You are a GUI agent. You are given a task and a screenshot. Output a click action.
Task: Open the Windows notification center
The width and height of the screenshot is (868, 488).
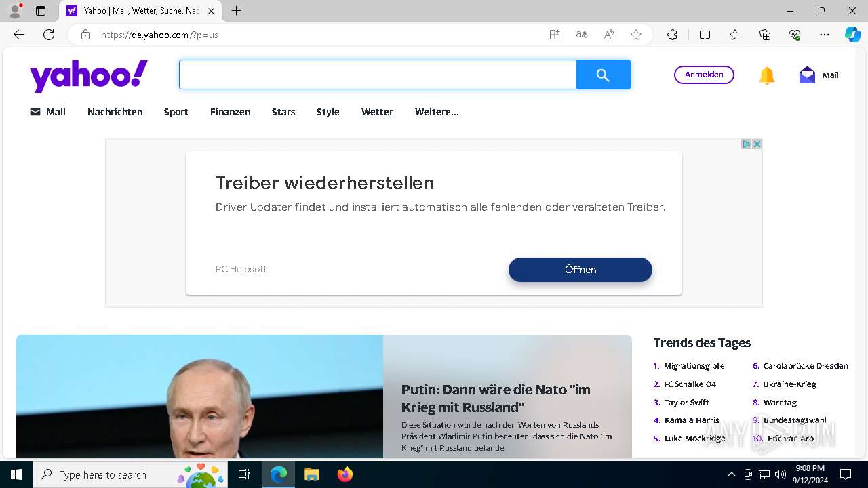[x=846, y=474]
